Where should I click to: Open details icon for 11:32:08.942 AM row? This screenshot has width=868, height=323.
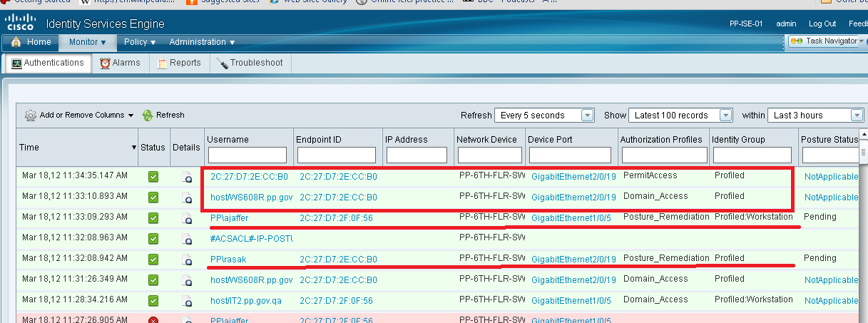point(187,260)
